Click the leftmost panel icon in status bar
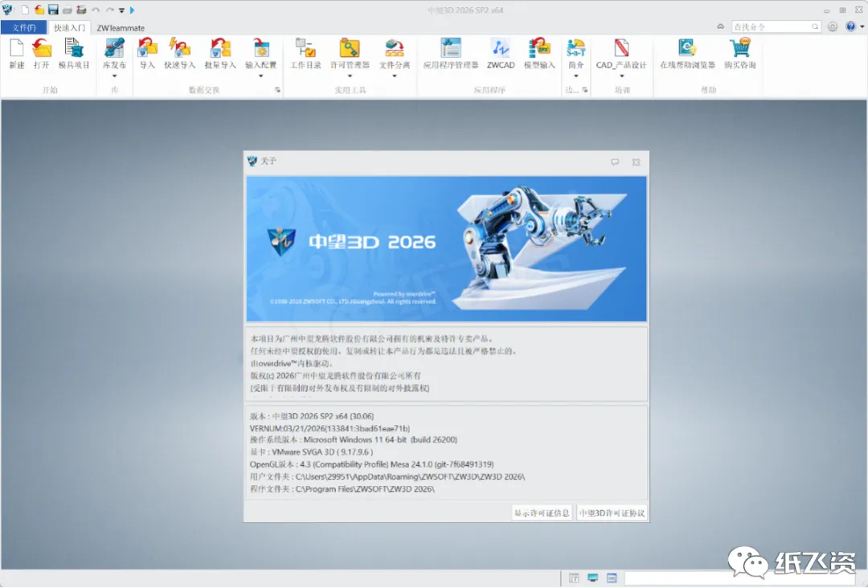 click(x=574, y=578)
